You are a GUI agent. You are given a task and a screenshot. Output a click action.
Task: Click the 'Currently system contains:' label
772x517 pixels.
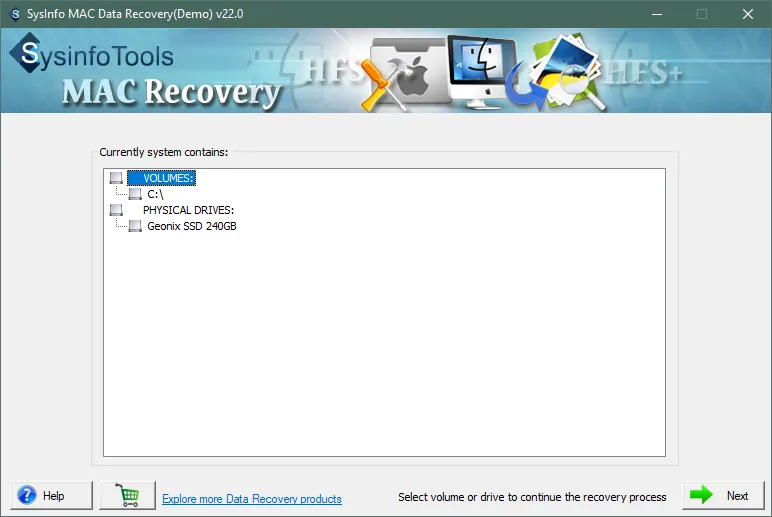point(164,152)
